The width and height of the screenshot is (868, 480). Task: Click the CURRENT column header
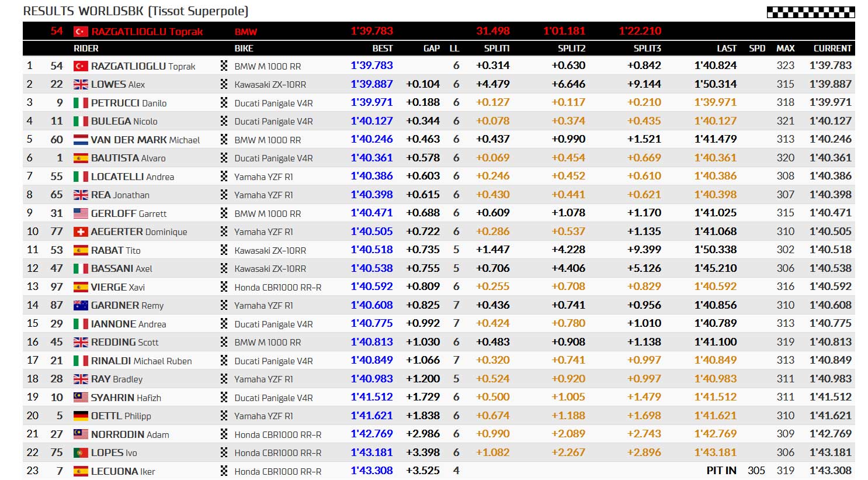(x=832, y=49)
